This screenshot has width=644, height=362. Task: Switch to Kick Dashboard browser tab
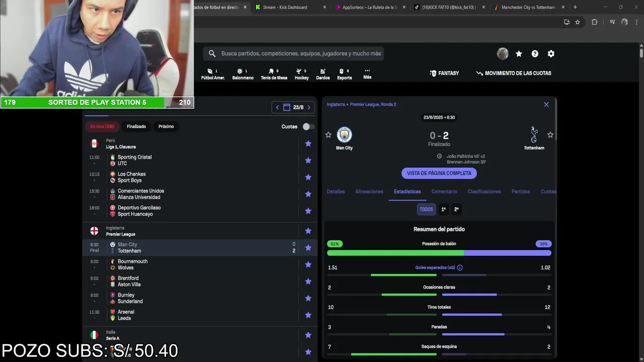(x=290, y=7)
